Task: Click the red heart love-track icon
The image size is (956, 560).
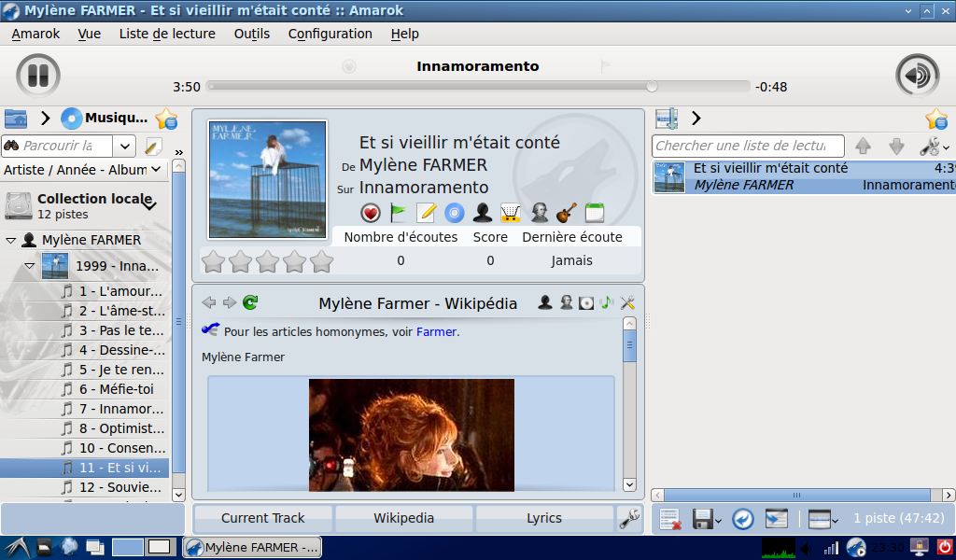Action: (370, 213)
